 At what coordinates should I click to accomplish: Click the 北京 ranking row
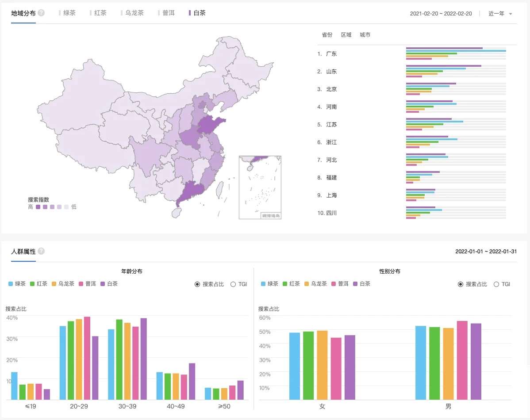click(412, 89)
